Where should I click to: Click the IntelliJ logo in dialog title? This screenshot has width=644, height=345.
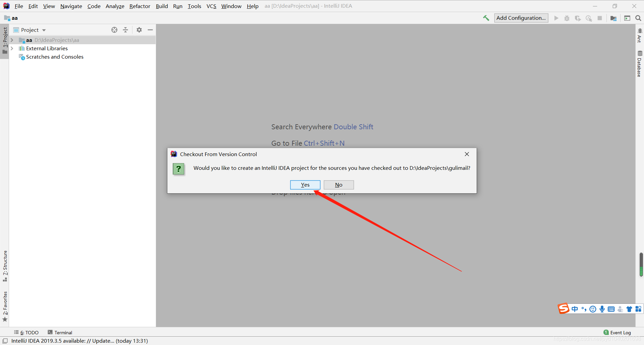[174, 154]
